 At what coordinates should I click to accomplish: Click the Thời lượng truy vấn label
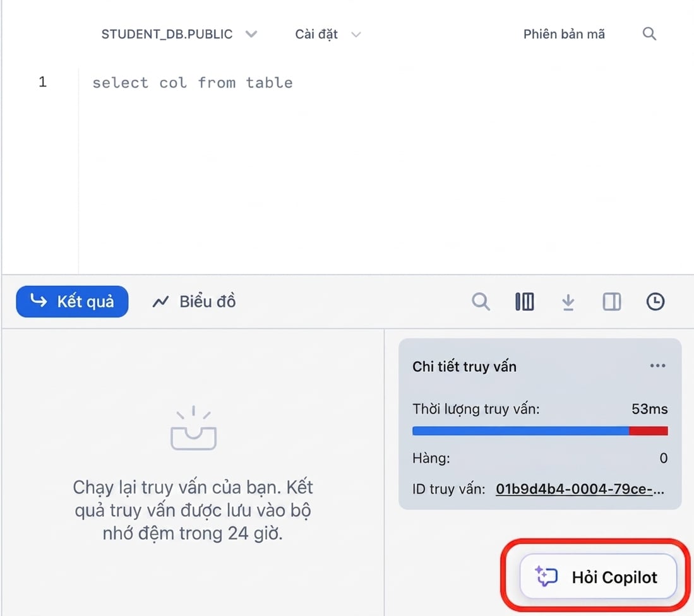476,409
